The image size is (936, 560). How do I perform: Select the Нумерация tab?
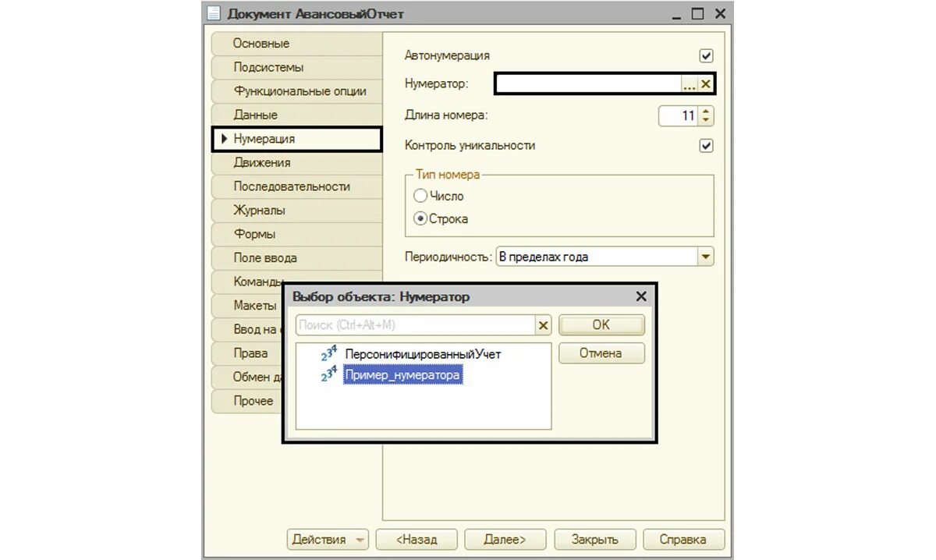(296, 139)
